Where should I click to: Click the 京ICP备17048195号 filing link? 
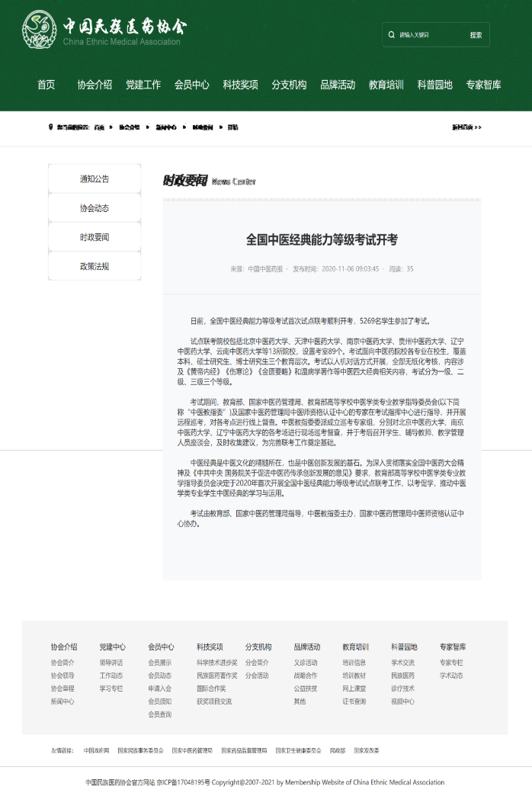(x=183, y=782)
